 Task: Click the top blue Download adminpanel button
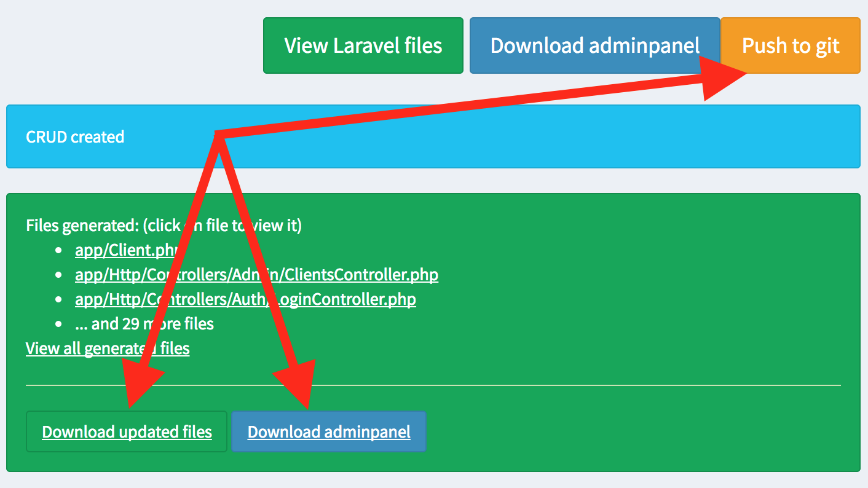[594, 45]
